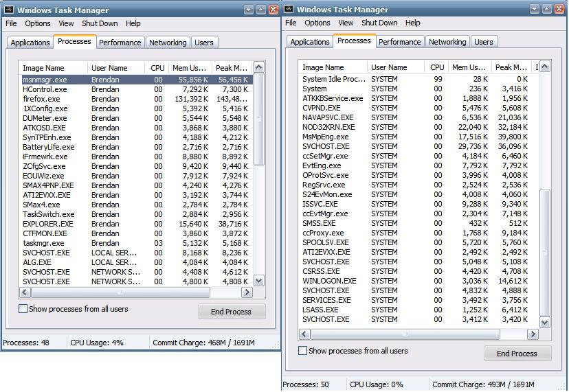Open Shut Down menu in left window
Viewport: 569px width, 392px height.
100,23
